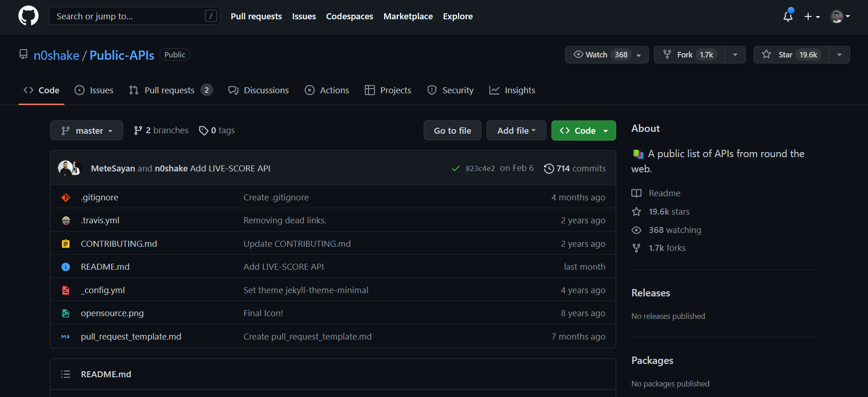
Task: Open the Public-APIs repository link
Action: (x=122, y=55)
